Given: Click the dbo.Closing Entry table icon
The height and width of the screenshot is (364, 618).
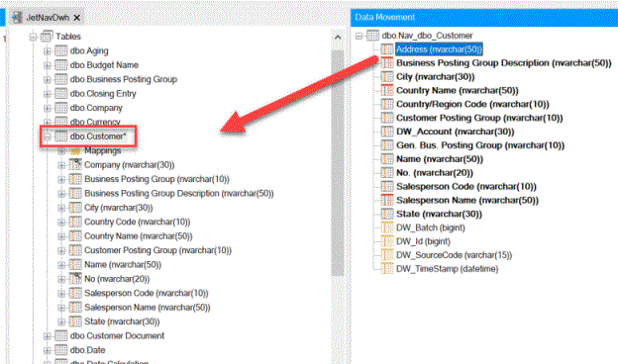Looking at the screenshot, I should pos(60,94).
